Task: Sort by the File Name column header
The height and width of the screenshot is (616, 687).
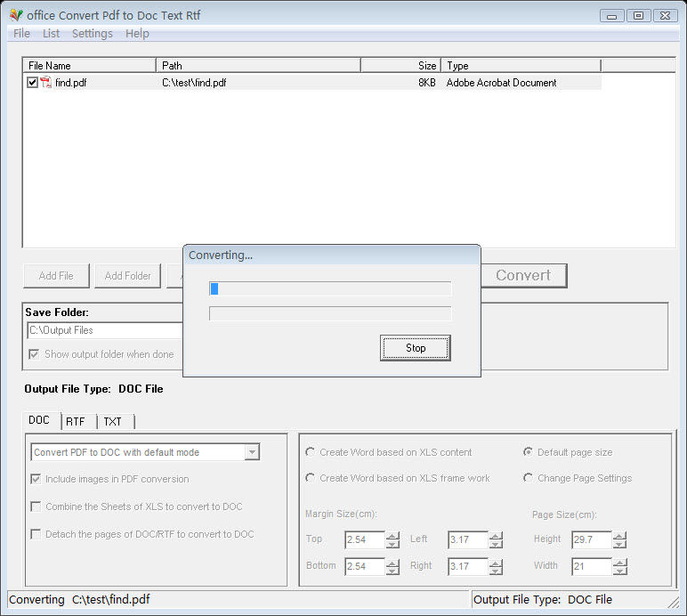Action: tap(89, 66)
